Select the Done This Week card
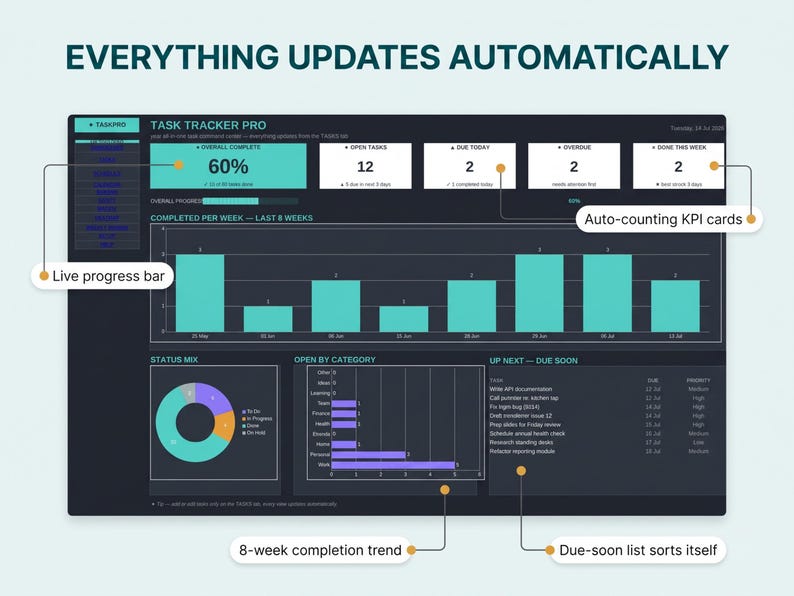 [678, 166]
